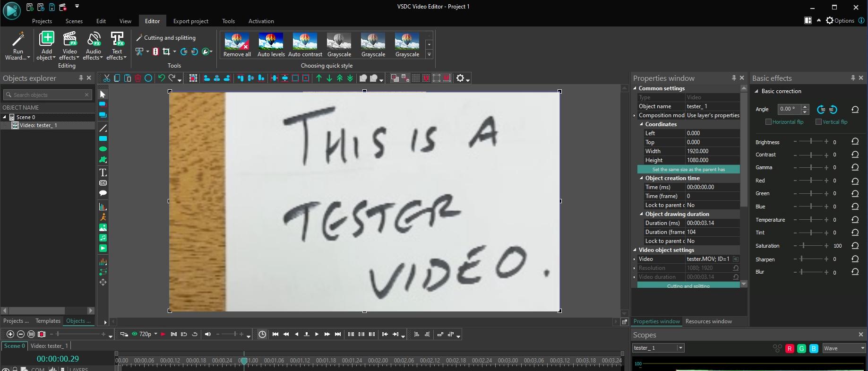Screen dimensions: 868x371
Task: Switch to the Export project tab
Action: [x=191, y=21]
